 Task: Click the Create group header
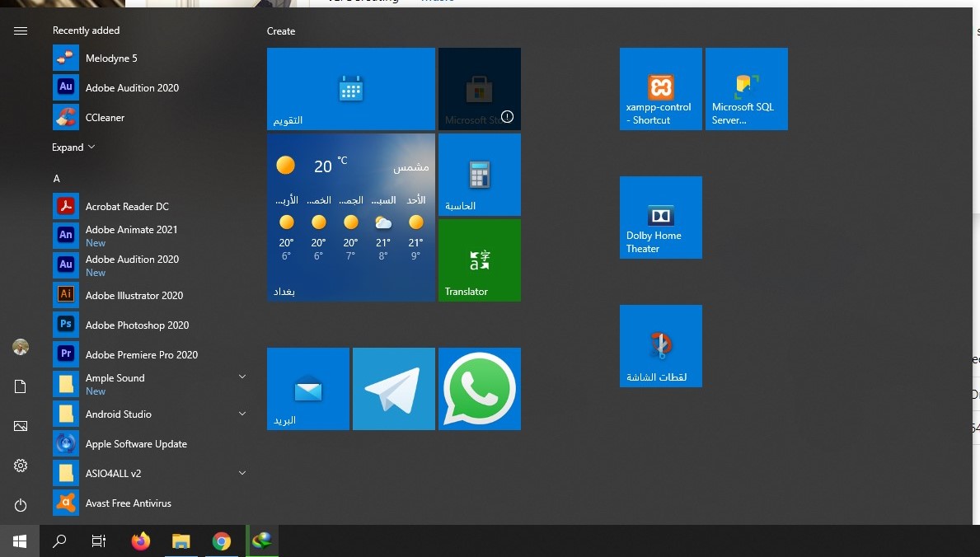[x=280, y=30]
